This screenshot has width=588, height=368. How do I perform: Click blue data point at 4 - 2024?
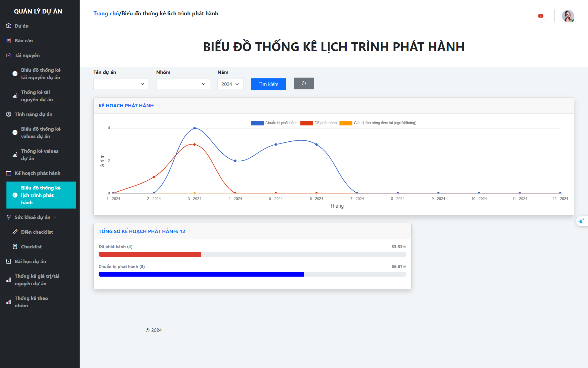click(235, 161)
